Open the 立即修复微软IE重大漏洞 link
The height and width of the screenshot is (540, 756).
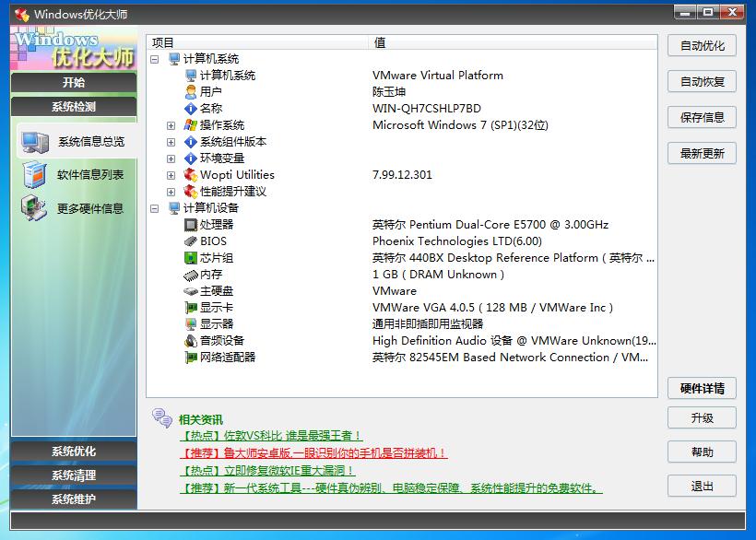coord(267,470)
